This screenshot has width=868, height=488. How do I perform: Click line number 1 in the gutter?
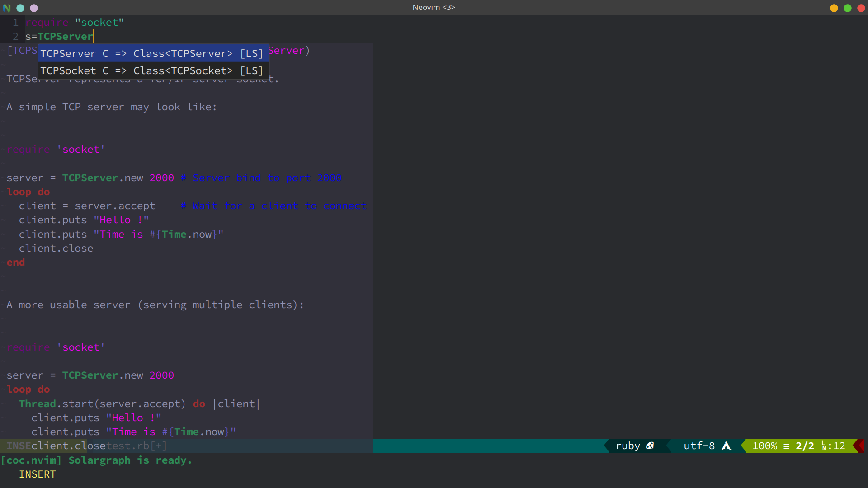pos(15,22)
